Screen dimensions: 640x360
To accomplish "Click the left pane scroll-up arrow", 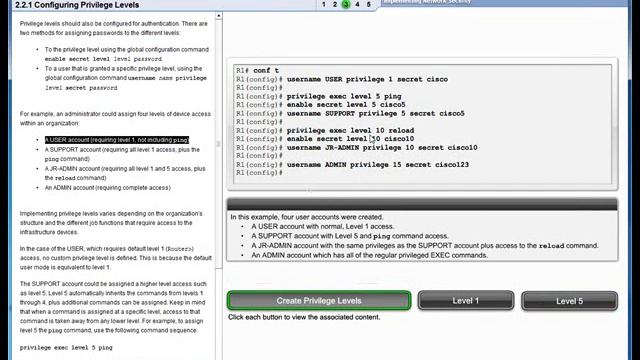I will (219, 16).
